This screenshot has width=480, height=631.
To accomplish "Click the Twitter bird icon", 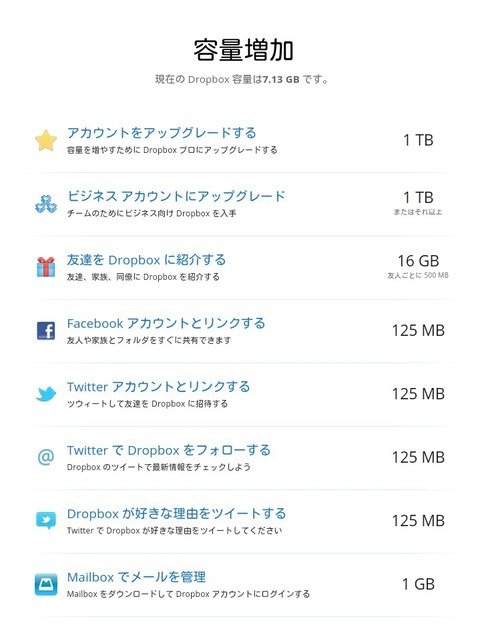I will pos(46,394).
